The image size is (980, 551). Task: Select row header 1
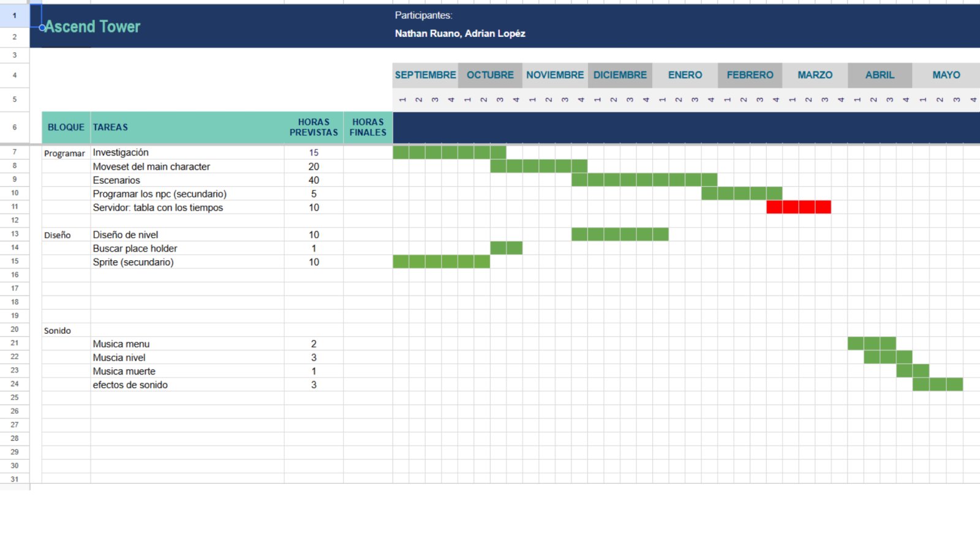[x=15, y=15]
